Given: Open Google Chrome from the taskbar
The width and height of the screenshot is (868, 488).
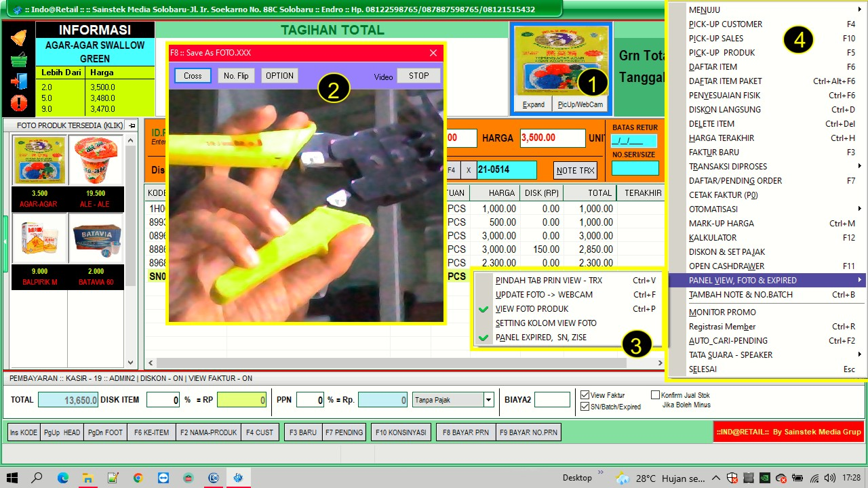Looking at the screenshot, I should click(138, 478).
